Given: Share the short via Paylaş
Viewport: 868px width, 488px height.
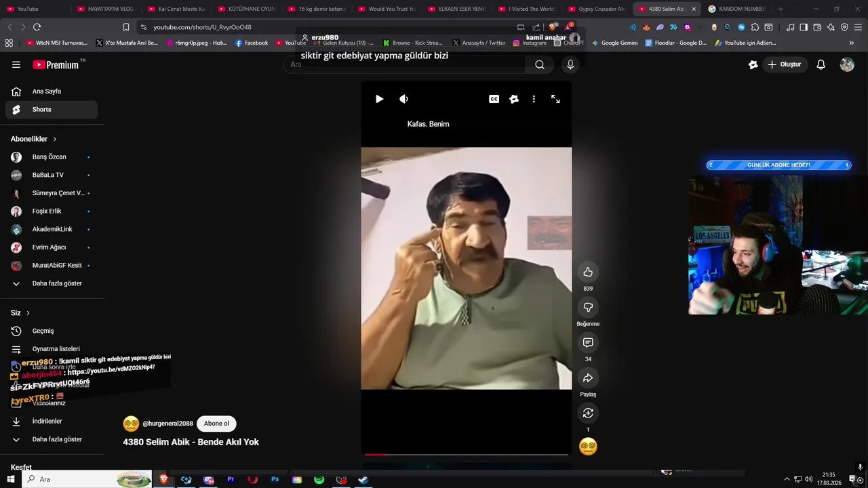Looking at the screenshot, I should click(x=588, y=378).
